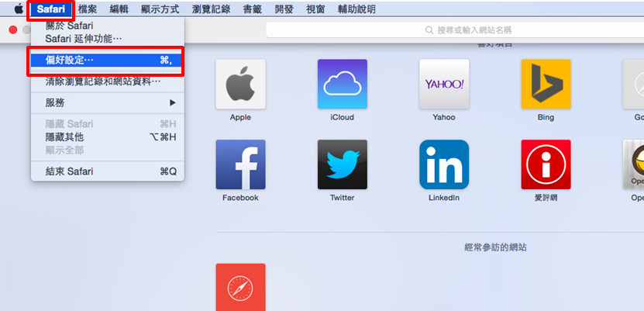Open the iCloud favorite icon
This screenshot has width=644, height=311.
342,84
